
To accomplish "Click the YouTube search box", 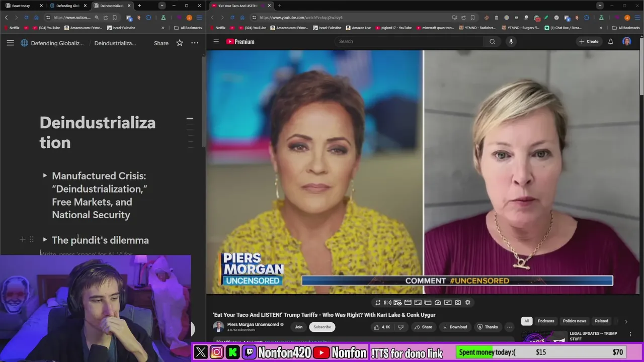I will [410, 41].
